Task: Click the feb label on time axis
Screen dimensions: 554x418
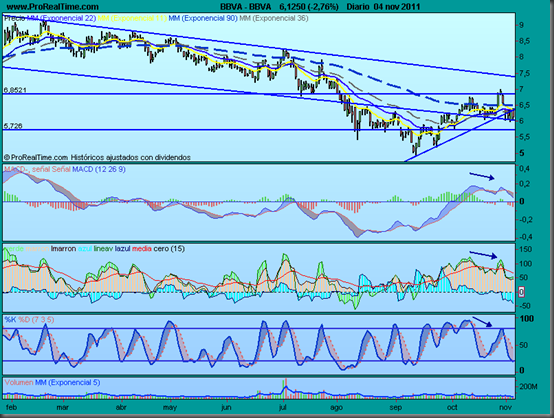Action: [x=11, y=407]
